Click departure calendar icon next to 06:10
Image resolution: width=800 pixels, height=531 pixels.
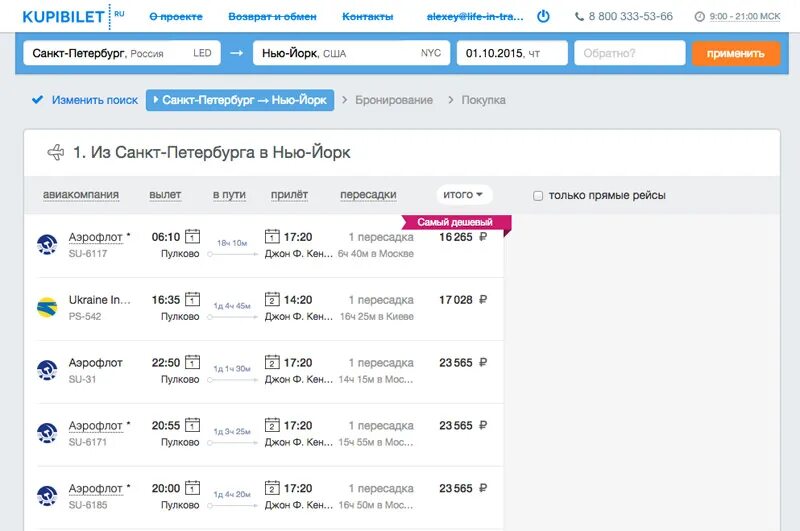[x=192, y=237]
